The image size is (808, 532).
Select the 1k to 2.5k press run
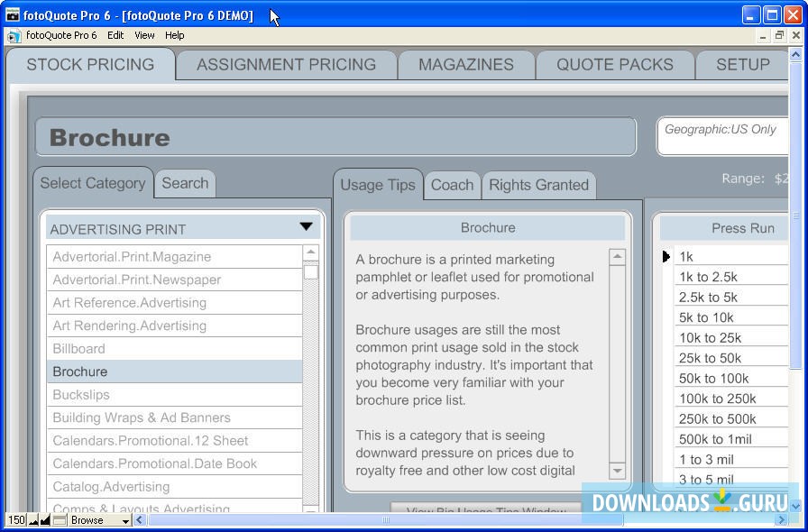[730, 277]
